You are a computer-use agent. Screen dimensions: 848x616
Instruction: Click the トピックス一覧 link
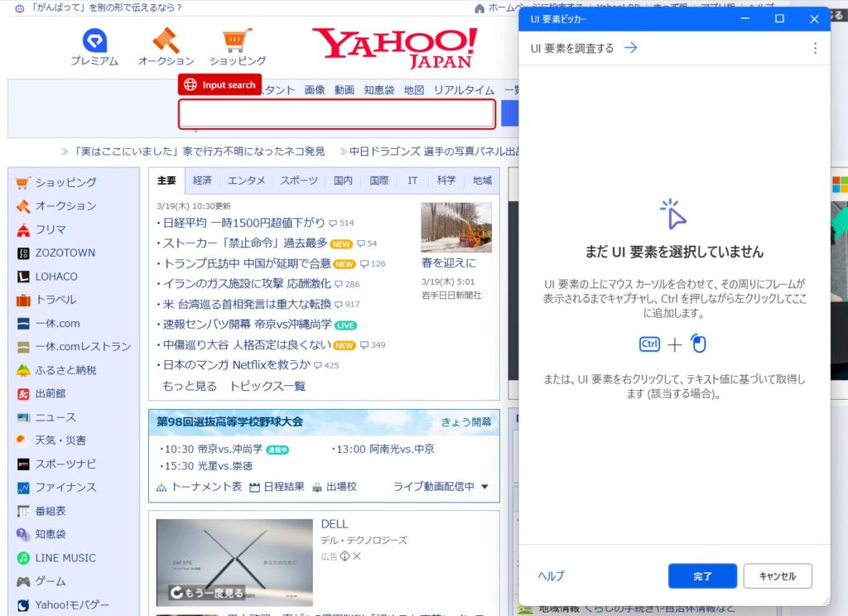267,387
